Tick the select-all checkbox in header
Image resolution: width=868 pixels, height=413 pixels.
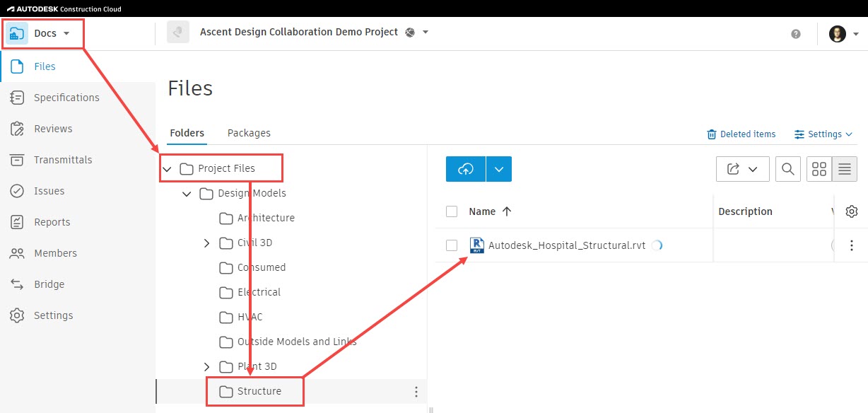[452, 211]
